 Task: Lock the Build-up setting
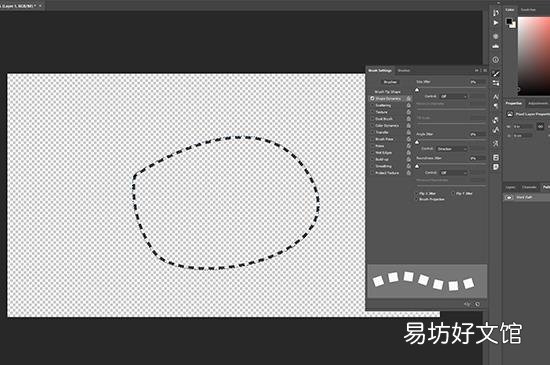click(x=409, y=159)
